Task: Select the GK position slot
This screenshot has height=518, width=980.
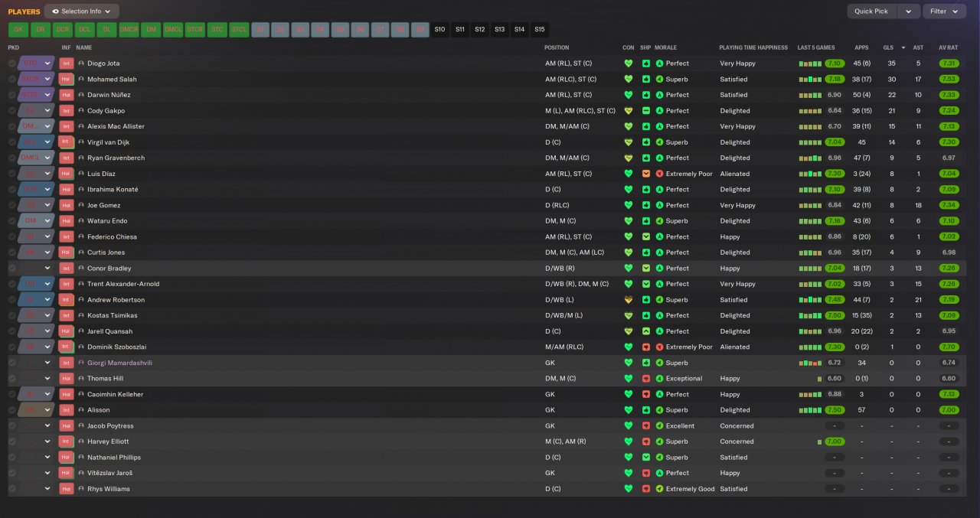Action: (x=18, y=30)
